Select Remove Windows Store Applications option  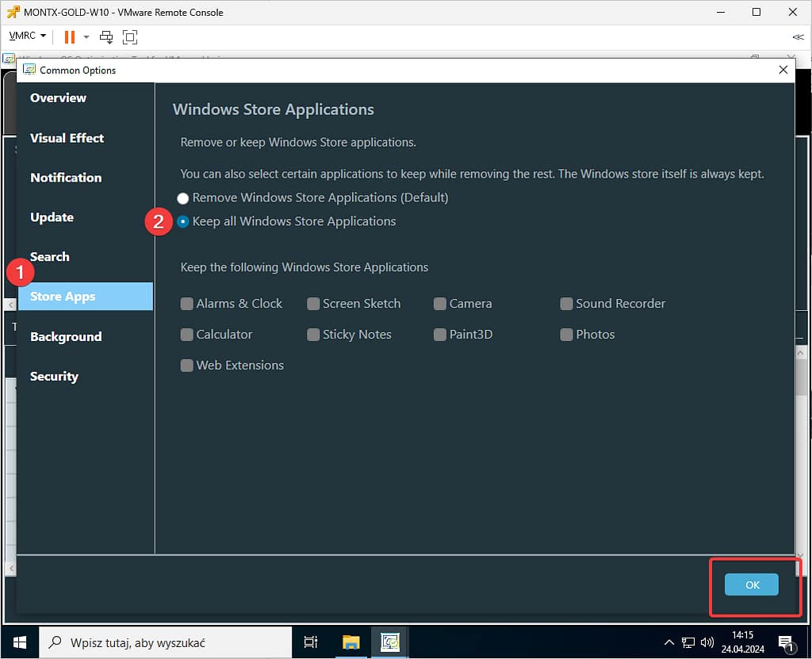coord(183,198)
